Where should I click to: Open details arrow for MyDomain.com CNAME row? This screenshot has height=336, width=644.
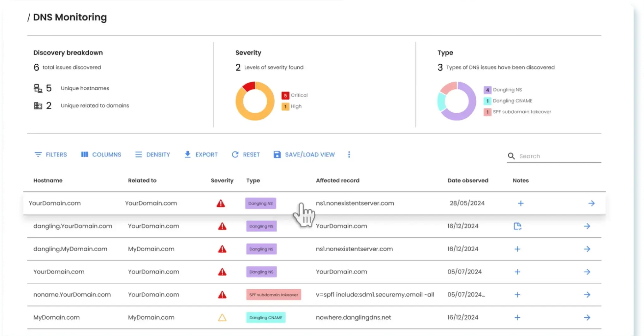(x=587, y=317)
